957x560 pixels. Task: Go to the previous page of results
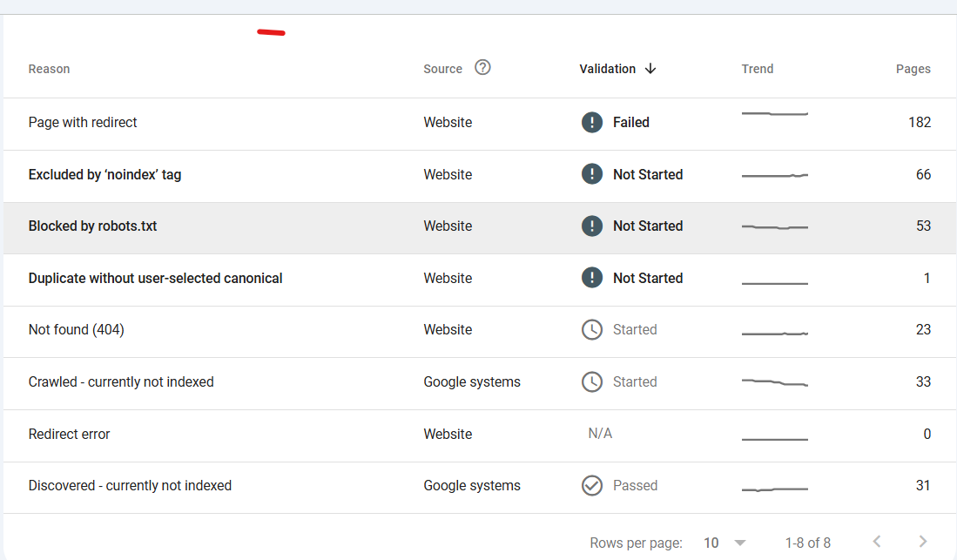878,542
